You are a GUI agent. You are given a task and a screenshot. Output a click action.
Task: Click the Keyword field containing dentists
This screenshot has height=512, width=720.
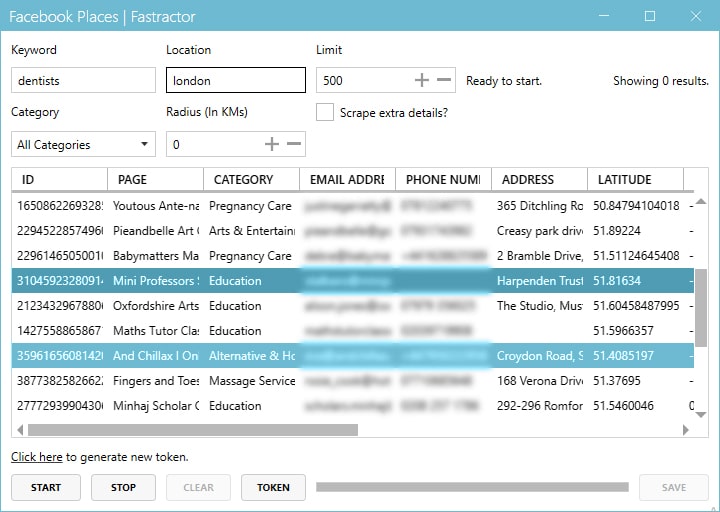(x=84, y=80)
